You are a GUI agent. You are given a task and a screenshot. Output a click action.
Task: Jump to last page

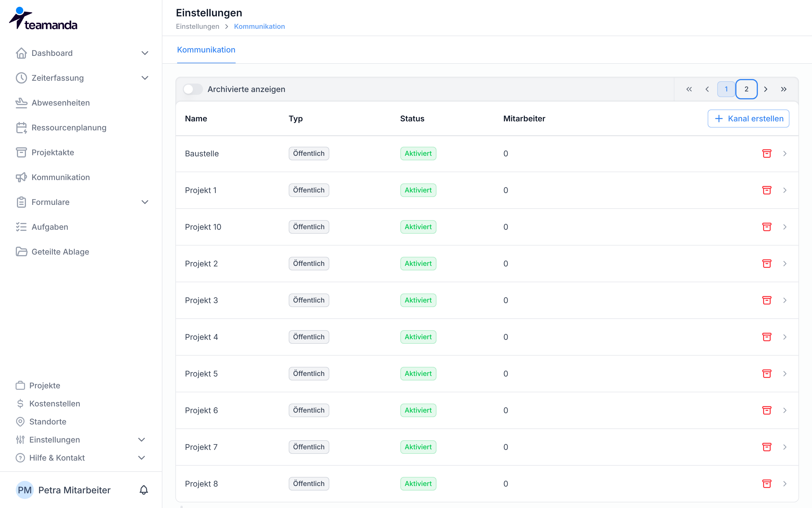click(784, 89)
